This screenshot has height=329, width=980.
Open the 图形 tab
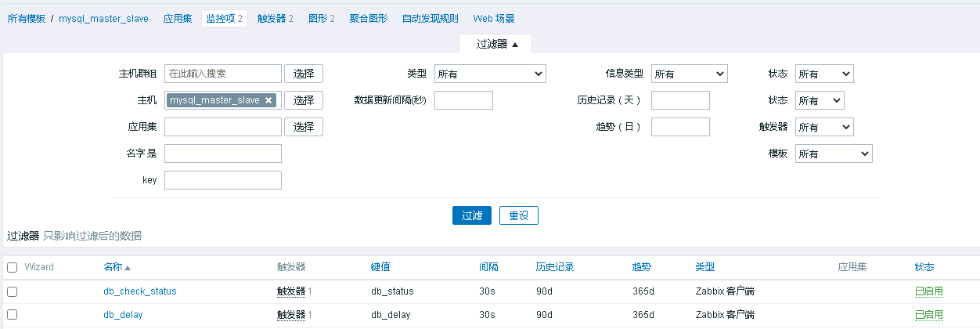pos(321,18)
